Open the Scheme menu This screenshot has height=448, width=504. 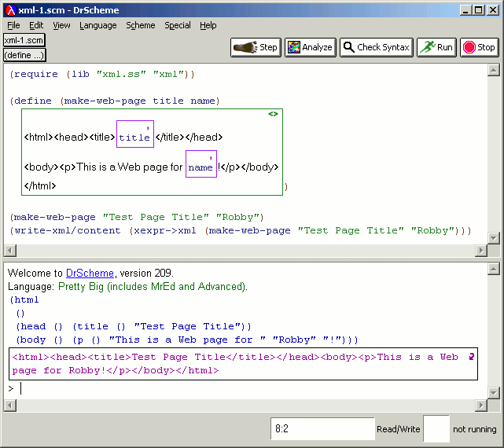pyautogui.click(x=141, y=25)
